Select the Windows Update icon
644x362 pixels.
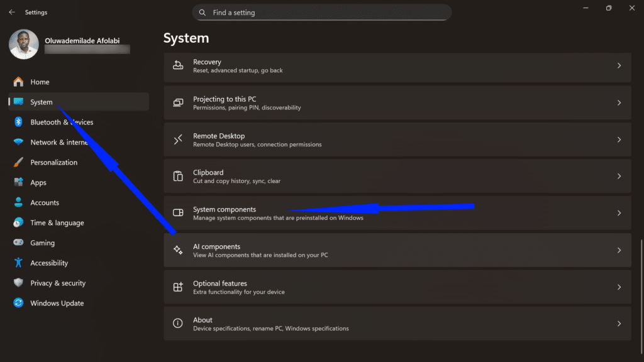pos(19,303)
